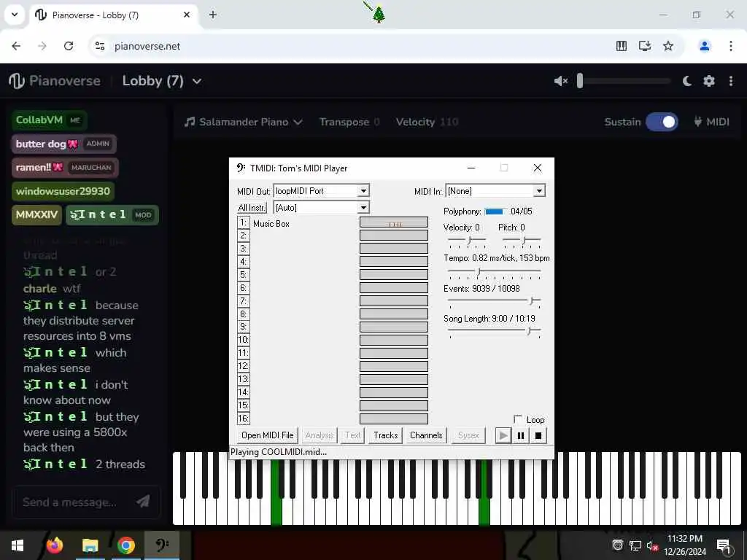Open the Channels window in TMIDI

point(426,435)
